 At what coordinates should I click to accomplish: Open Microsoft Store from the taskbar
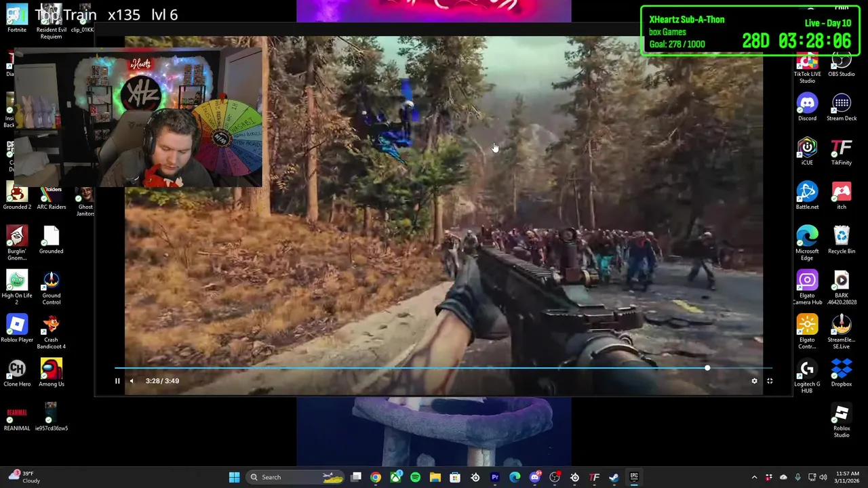(455, 477)
